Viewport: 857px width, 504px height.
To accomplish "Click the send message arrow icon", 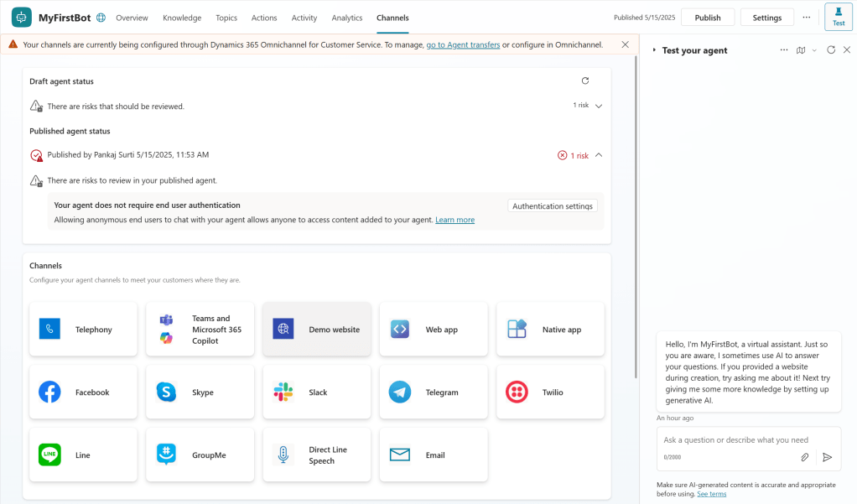I will [827, 457].
